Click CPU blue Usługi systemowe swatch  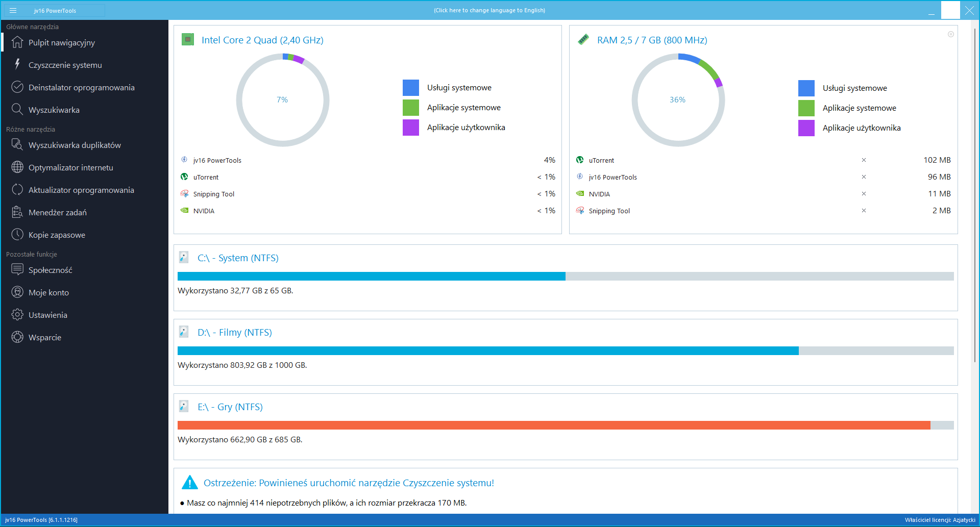(x=411, y=88)
